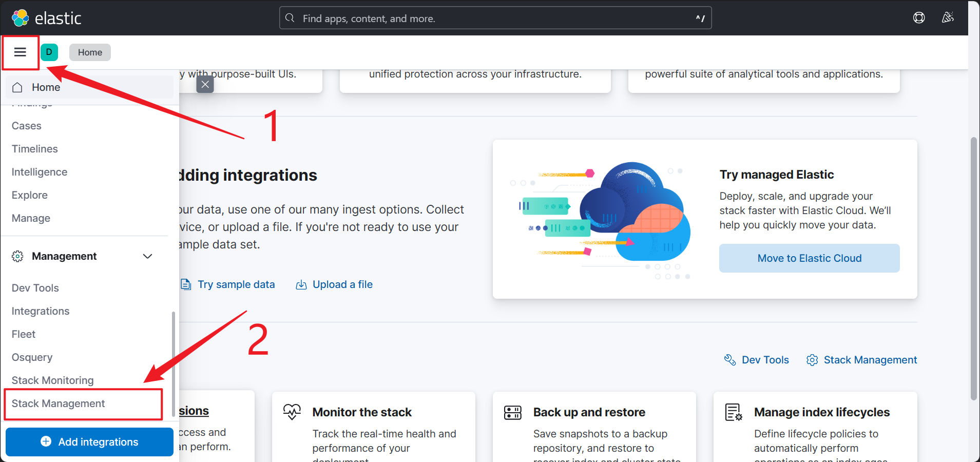Click the green D space avatar
Viewport: 980px width, 462px height.
click(x=49, y=52)
